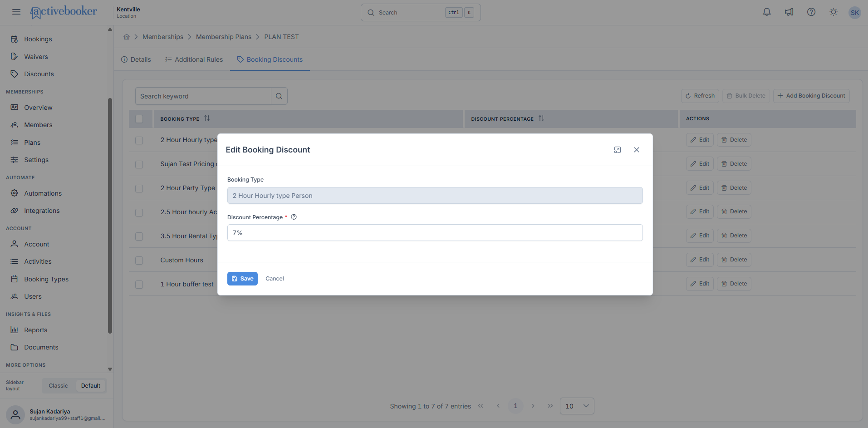Go to the first page double arrow

click(x=481, y=406)
